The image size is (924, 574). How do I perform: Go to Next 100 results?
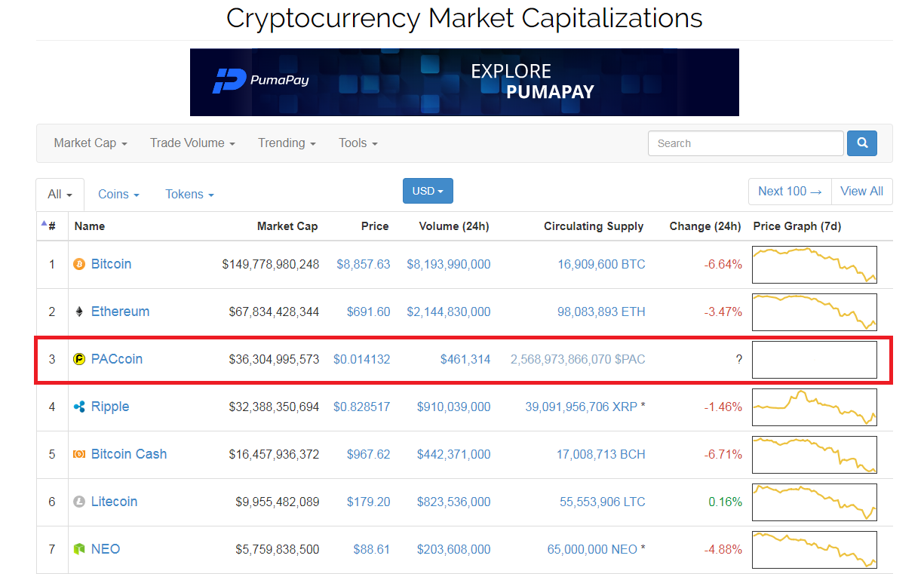coord(790,192)
